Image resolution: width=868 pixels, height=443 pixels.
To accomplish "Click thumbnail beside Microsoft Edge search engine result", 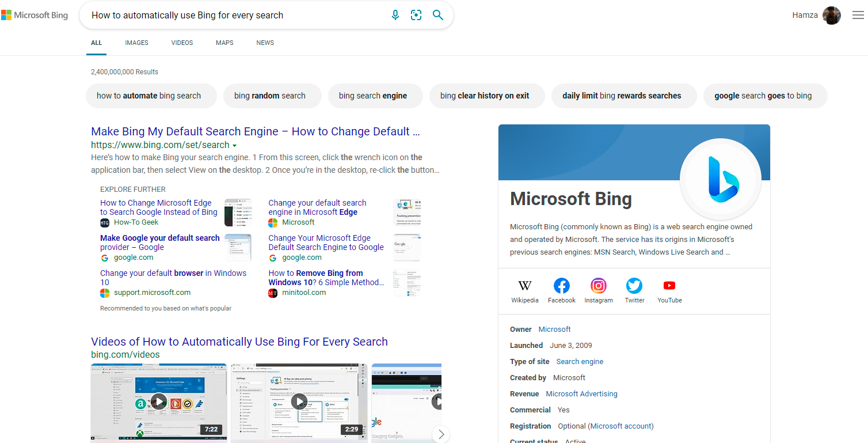I will click(407, 212).
